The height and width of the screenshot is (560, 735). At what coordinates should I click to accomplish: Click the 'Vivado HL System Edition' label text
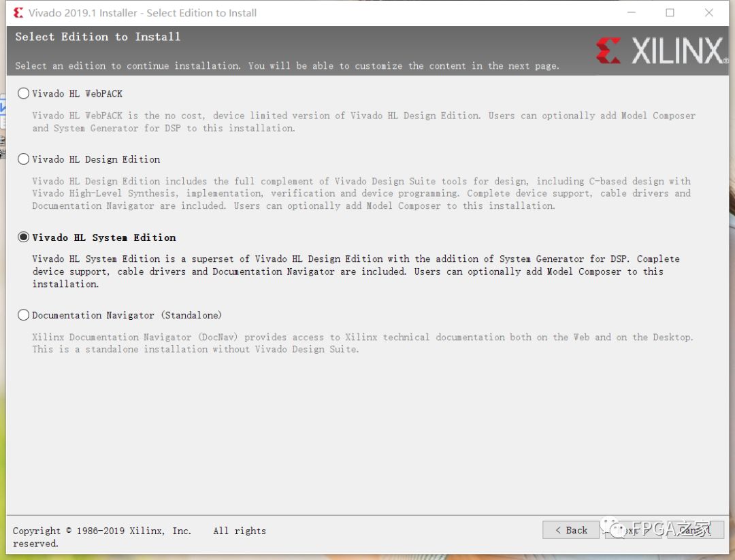103,237
